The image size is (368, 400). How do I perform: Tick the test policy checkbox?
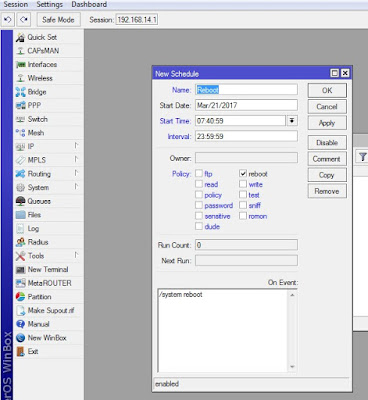[243, 195]
